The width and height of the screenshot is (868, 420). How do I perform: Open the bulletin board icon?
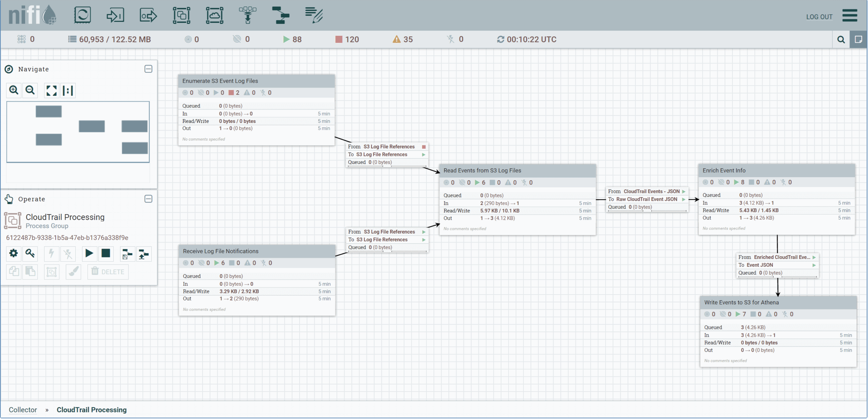pyautogui.click(x=858, y=39)
